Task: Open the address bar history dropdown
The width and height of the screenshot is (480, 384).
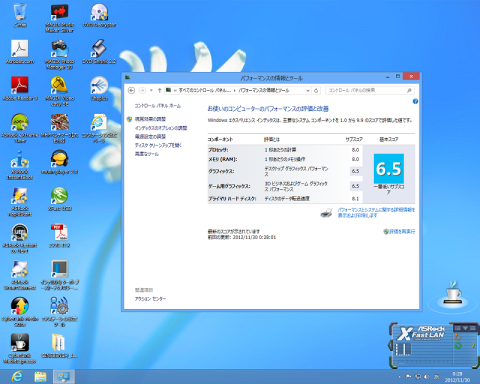Action: coord(308,90)
